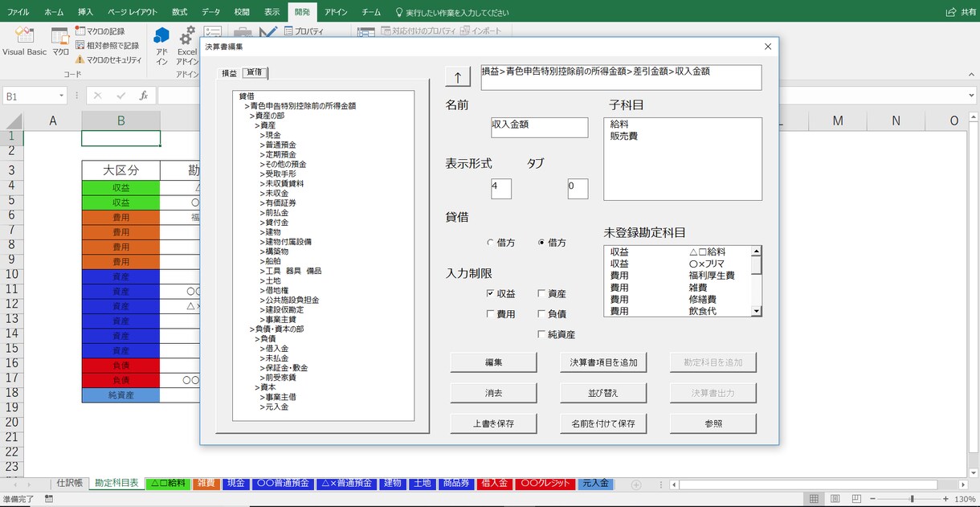Open the 仕訳帳 sheet tab

pyautogui.click(x=70, y=484)
